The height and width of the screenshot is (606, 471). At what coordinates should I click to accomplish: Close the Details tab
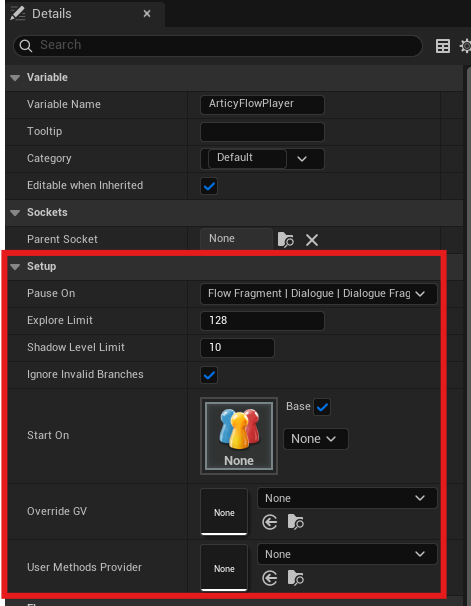coord(147,14)
